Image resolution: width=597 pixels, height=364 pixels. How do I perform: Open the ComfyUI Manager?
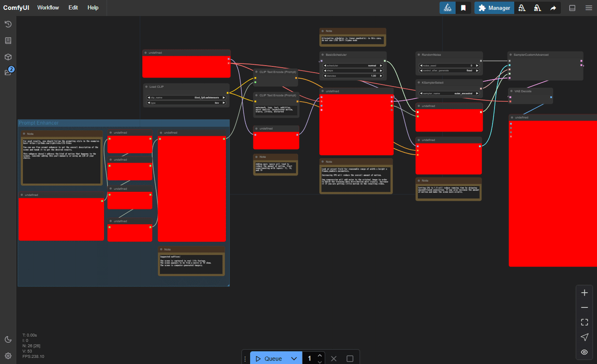coord(494,7)
